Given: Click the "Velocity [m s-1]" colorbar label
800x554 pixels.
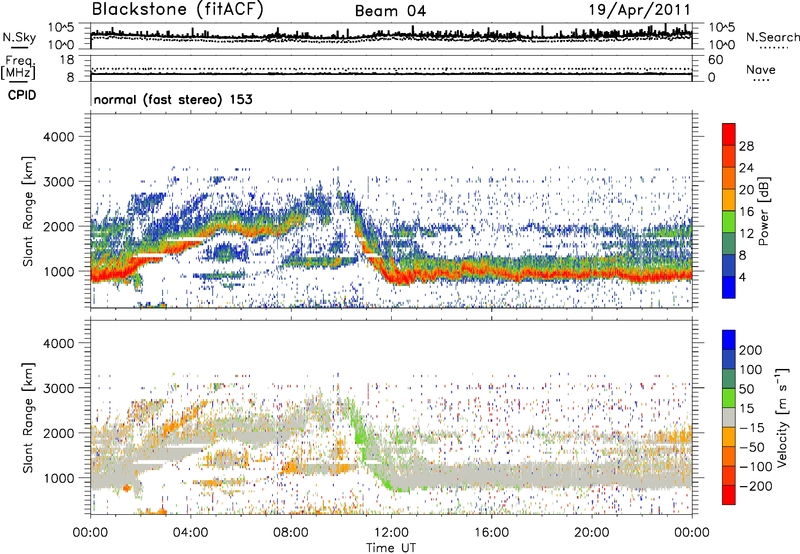Looking at the screenshot, I should pyautogui.click(x=783, y=417).
